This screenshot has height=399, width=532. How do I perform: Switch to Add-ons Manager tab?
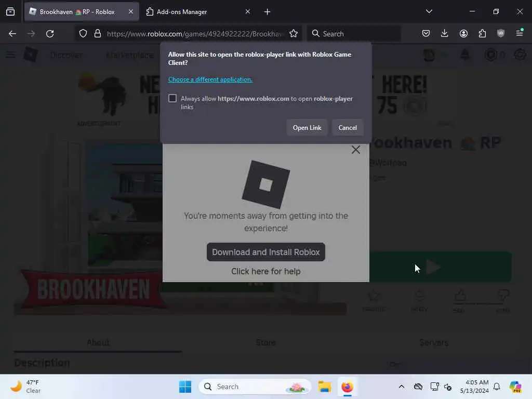coord(198,11)
